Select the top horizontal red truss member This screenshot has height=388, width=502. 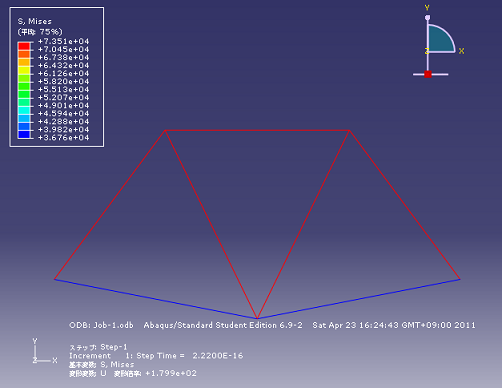pos(257,130)
